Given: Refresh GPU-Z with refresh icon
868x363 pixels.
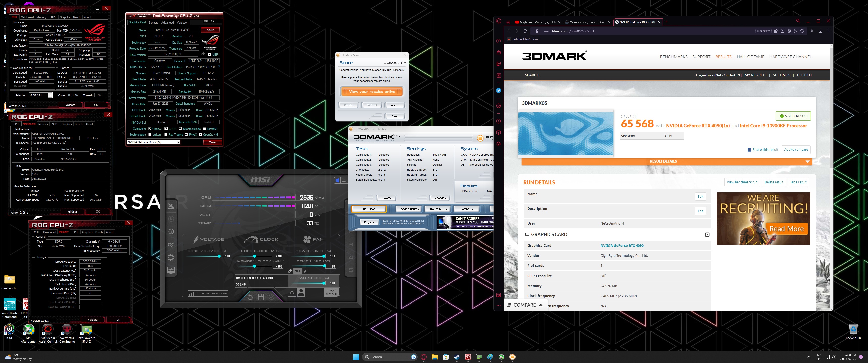Looking at the screenshot, I should click(x=212, y=21).
